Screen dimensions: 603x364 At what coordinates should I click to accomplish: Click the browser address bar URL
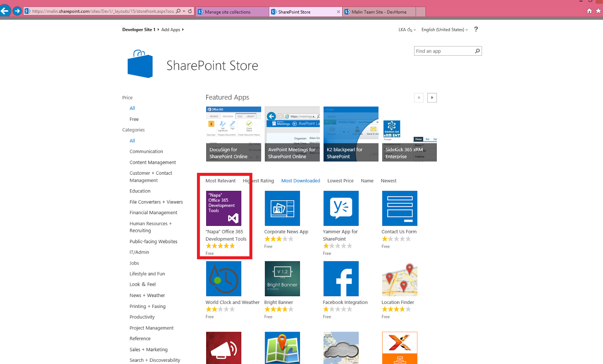(x=103, y=11)
